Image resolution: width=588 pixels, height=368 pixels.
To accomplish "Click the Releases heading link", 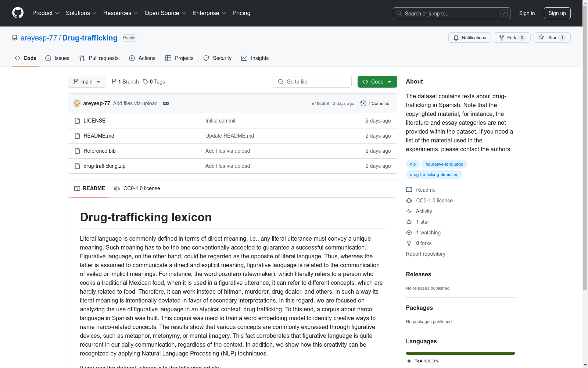I will (x=419, y=274).
